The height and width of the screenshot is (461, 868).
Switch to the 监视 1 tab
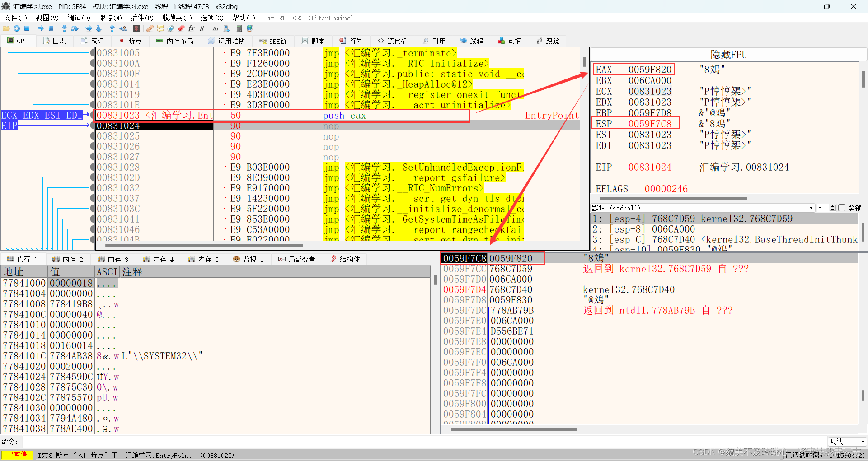tap(249, 259)
